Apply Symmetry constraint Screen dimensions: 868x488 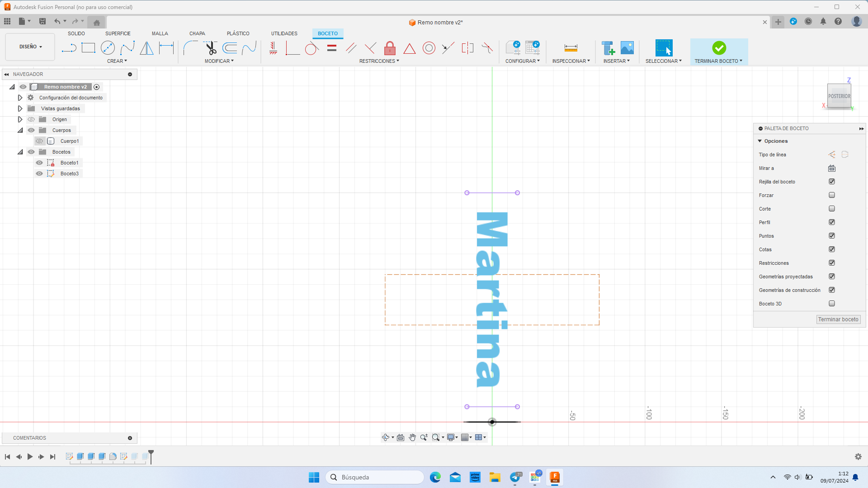467,48
